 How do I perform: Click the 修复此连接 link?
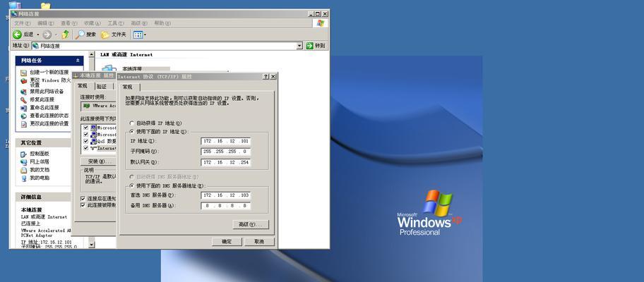tap(42, 99)
